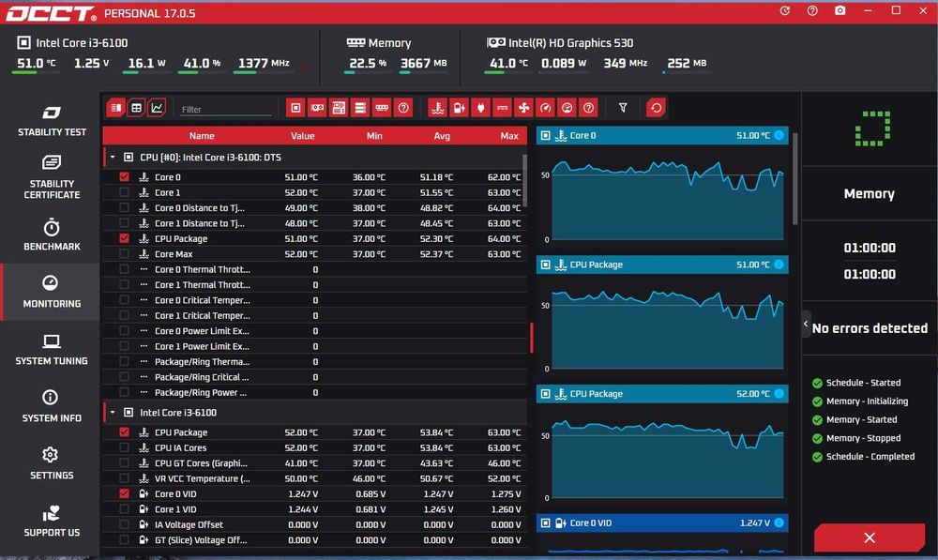Open the Stability Test section
This screenshot has height=560, width=938.
[52, 121]
